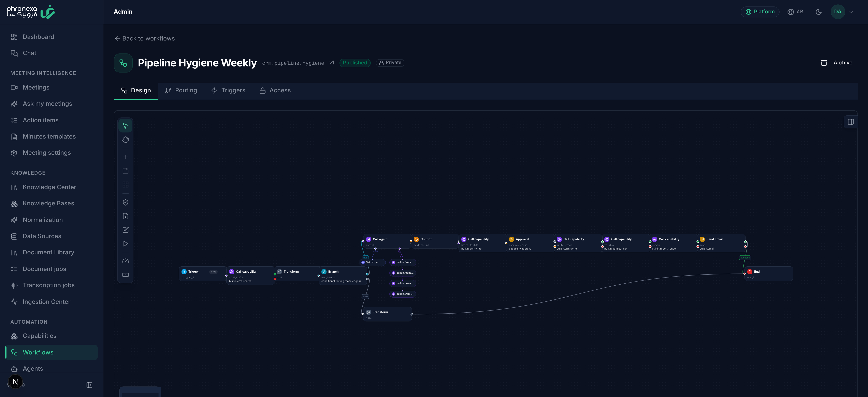Click the Set model sub-node
The width and height of the screenshot is (868, 397).
[372, 263]
